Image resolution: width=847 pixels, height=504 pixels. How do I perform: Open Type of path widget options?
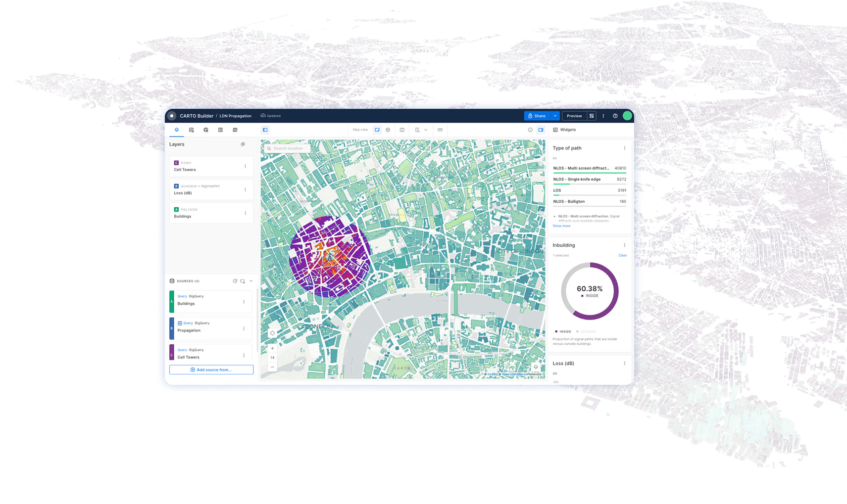pyautogui.click(x=624, y=148)
